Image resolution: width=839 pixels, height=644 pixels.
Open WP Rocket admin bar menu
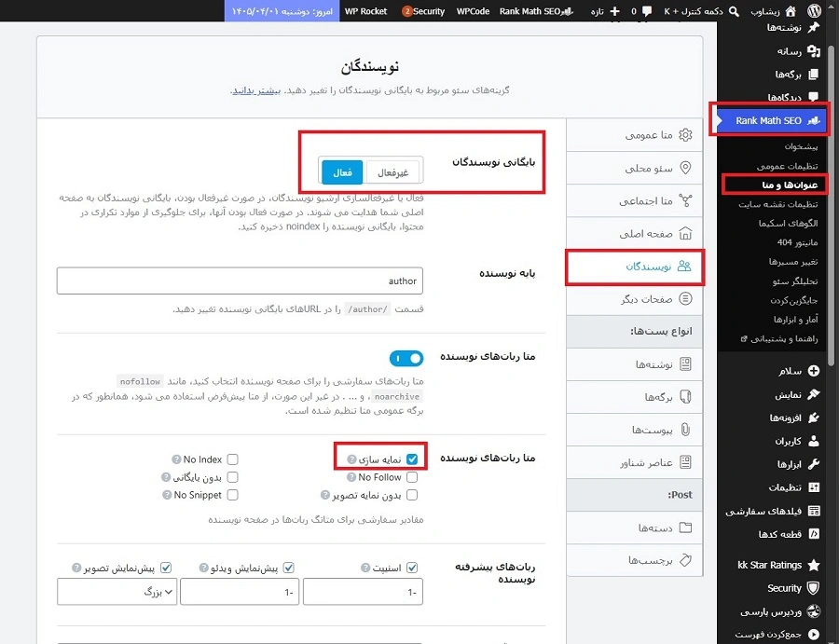pyautogui.click(x=366, y=11)
